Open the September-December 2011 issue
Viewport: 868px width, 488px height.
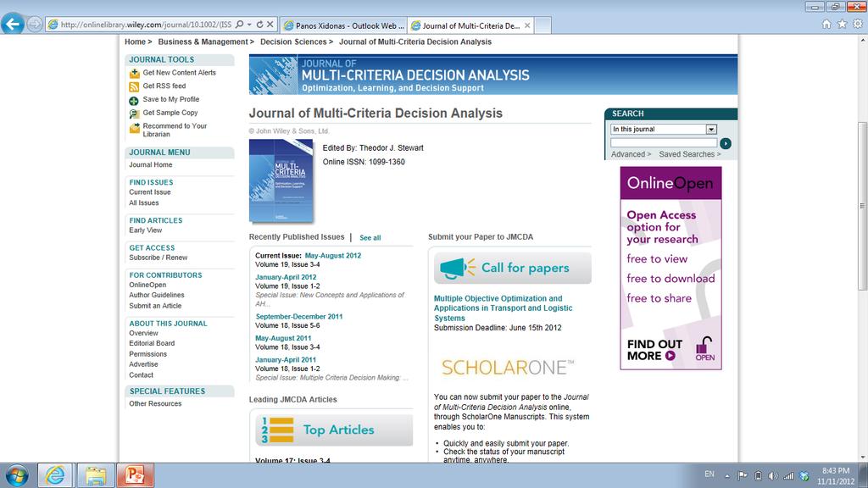coord(299,317)
